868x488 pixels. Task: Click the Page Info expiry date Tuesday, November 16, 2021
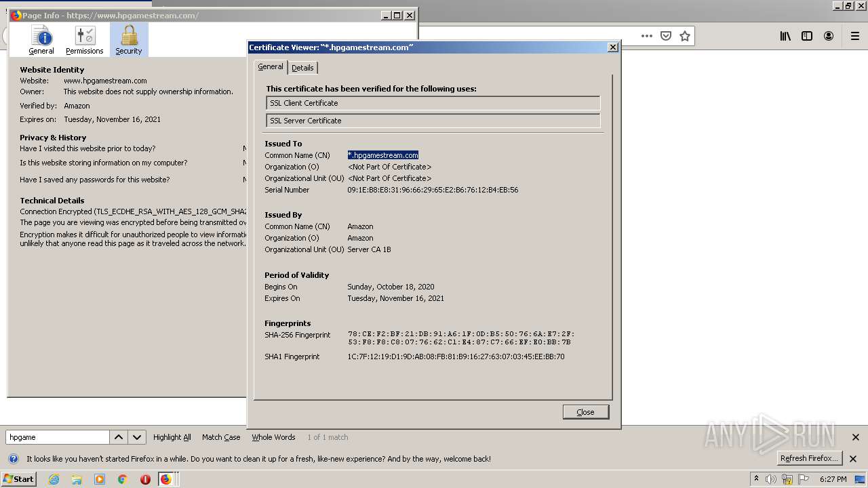[112, 119]
